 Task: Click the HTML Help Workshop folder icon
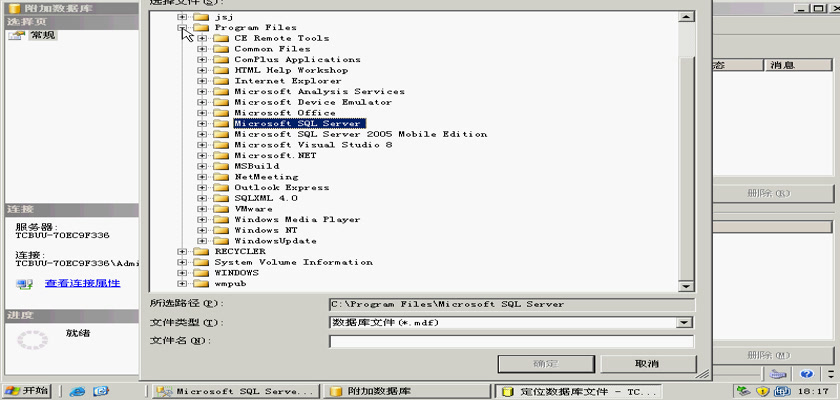(221, 70)
